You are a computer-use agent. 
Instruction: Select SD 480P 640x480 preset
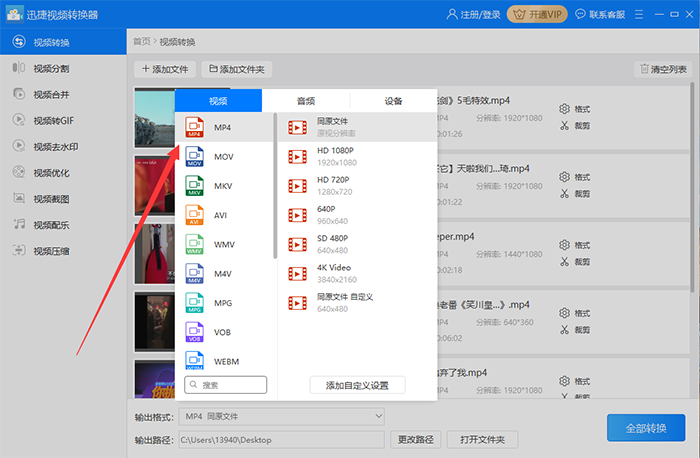point(357,244)
